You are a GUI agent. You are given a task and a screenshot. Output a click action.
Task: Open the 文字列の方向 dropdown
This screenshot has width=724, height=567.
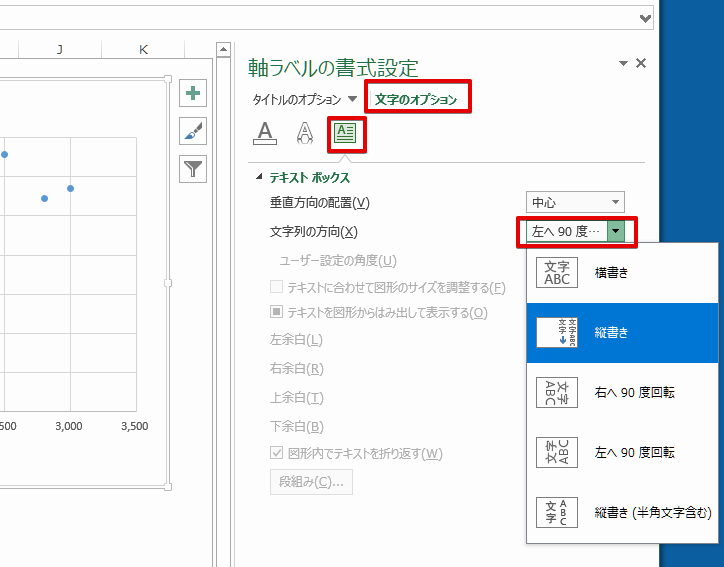pyautogui.click(x=575, y=231)
